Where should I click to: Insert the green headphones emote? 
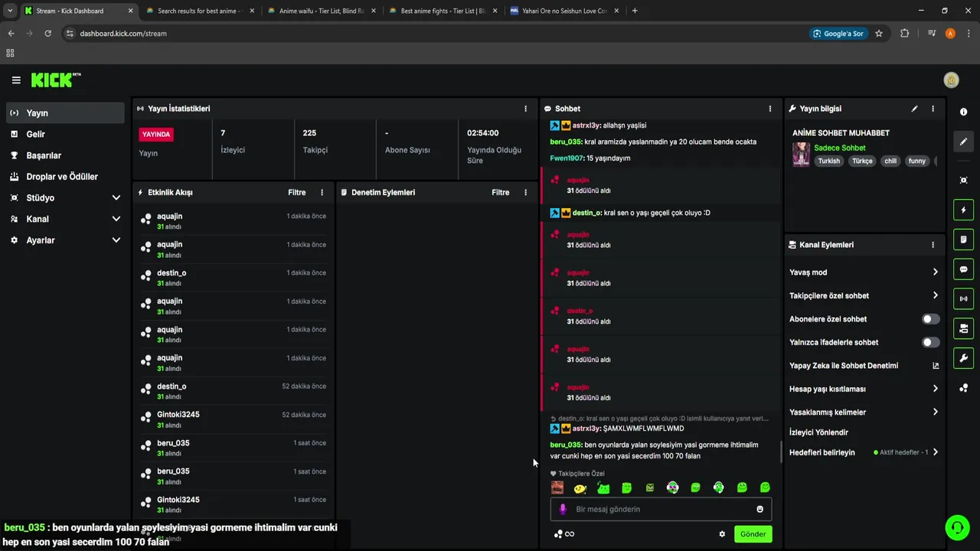coord(718,487)
